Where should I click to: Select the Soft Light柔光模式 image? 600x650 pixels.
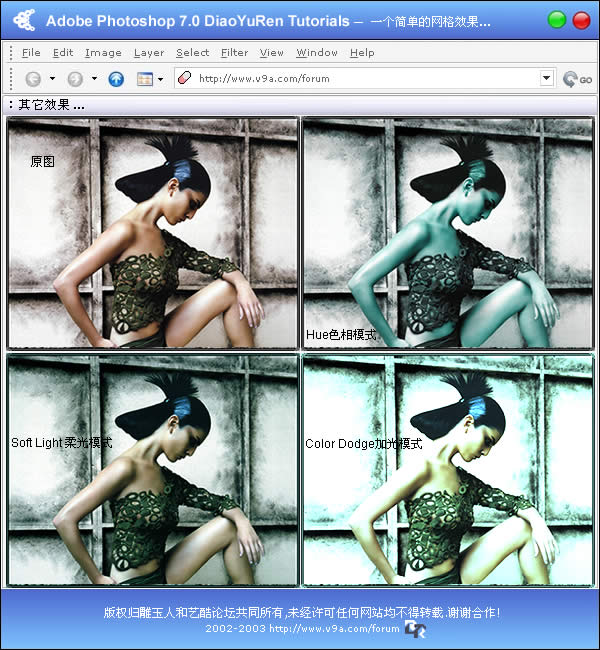[x=153, y=470]
